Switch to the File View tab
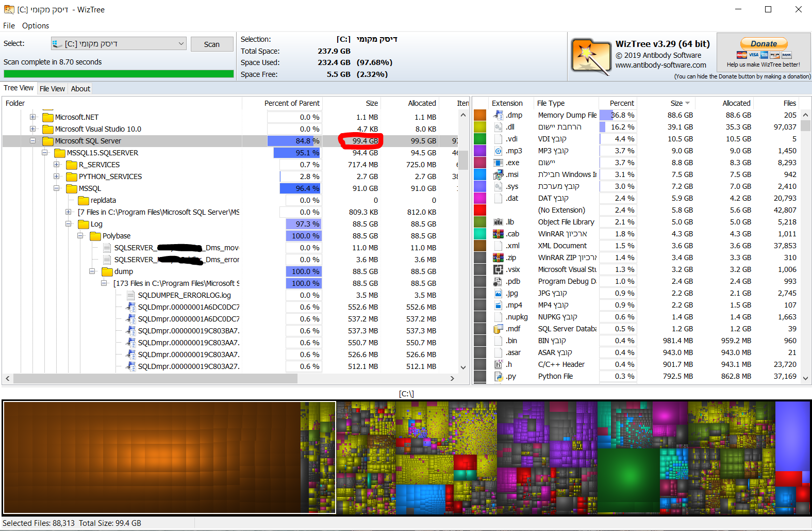812x531 pixels. (52, 89)
